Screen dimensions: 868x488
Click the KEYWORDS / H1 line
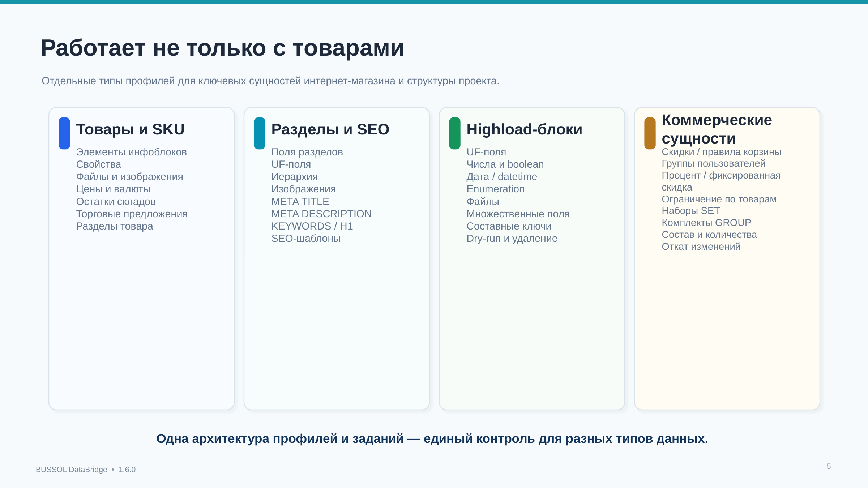312,226
